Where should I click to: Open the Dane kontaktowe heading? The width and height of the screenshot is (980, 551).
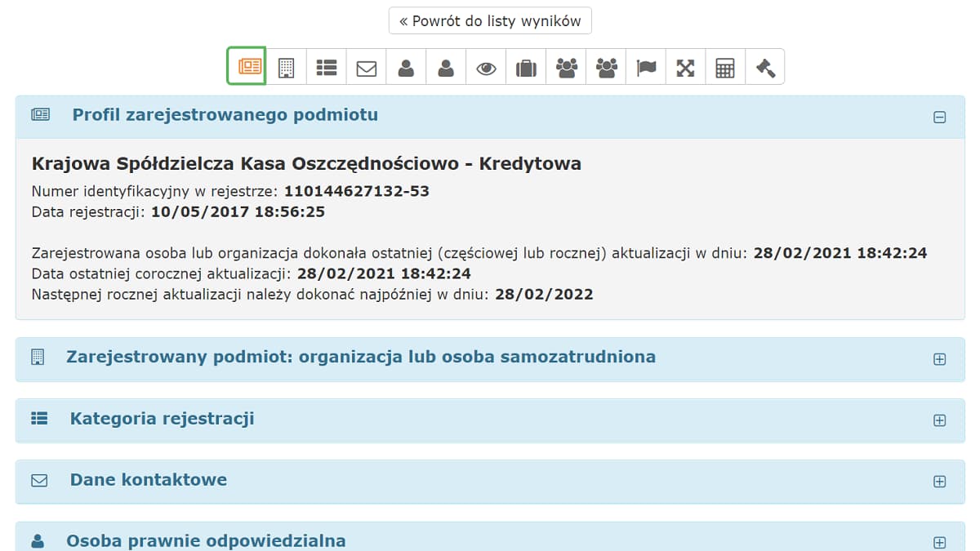[149, 480]
